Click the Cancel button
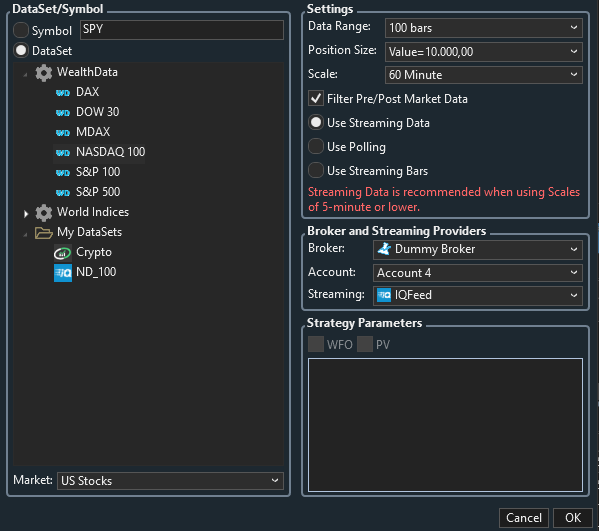 pos(524,518)
